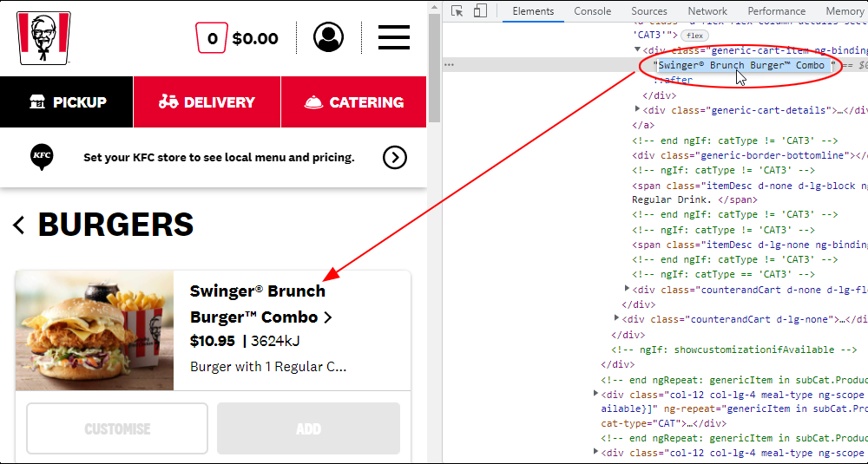Switch to the Network tab
This screenshot has width=868, height=464.
pos(707,11)
